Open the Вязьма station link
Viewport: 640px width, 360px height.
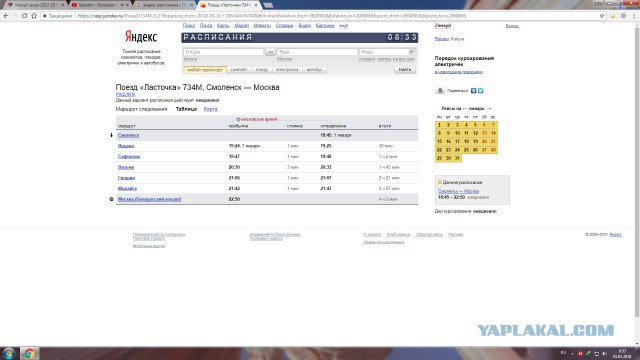pos(126,167)
